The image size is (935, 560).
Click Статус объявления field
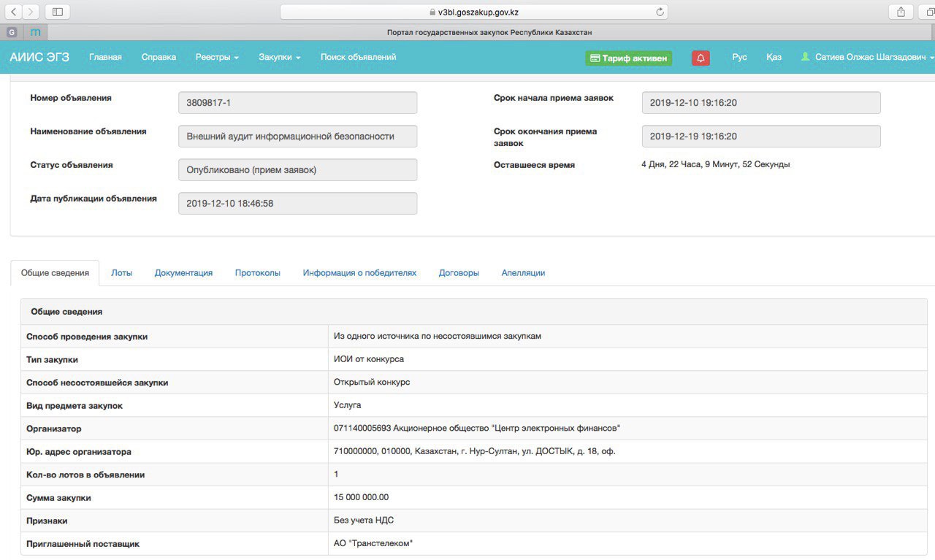[297, 170]
